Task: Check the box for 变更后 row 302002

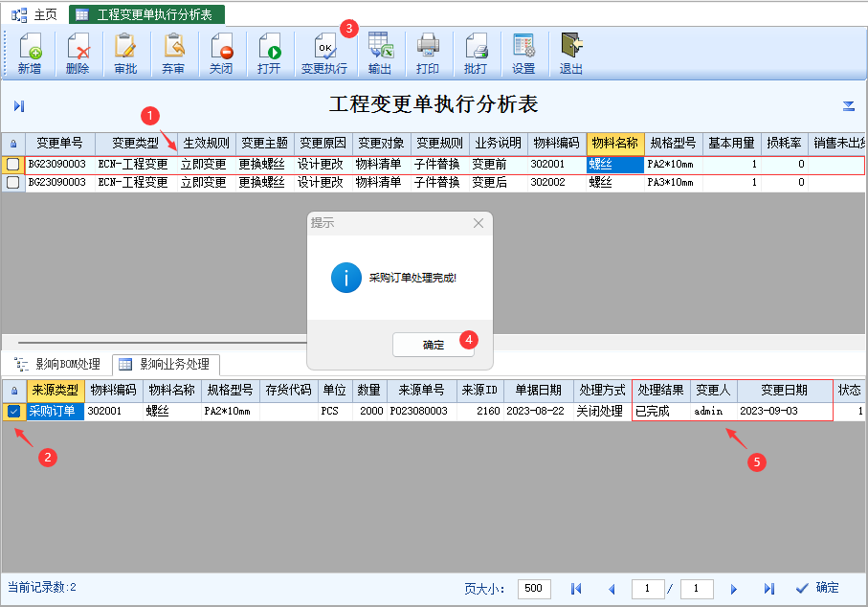Action: click(x=13, y=182)
